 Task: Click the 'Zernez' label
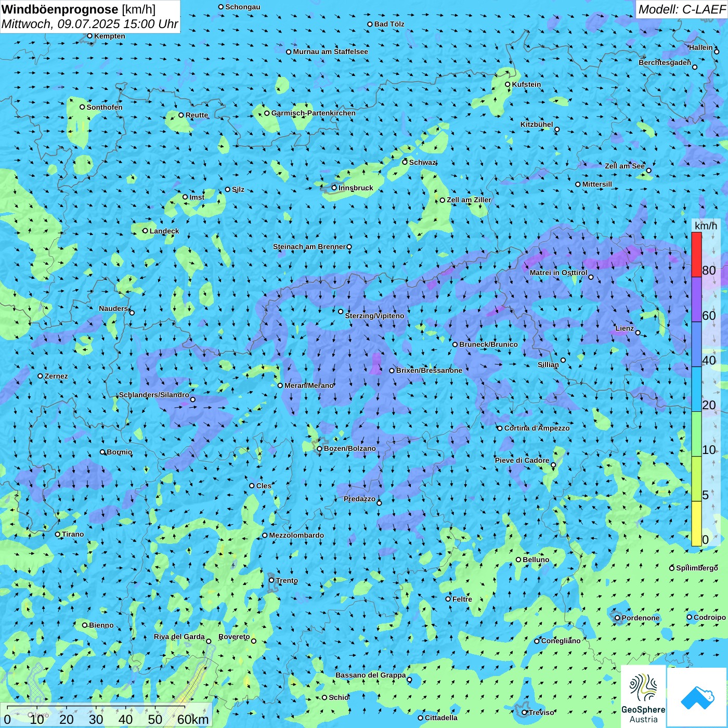point(56,376)
